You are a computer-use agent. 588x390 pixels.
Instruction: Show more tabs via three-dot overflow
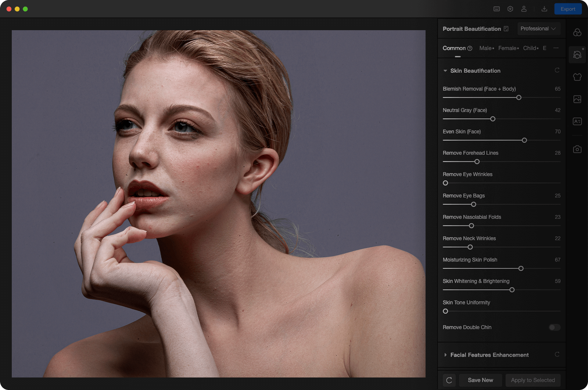[556, 48]
